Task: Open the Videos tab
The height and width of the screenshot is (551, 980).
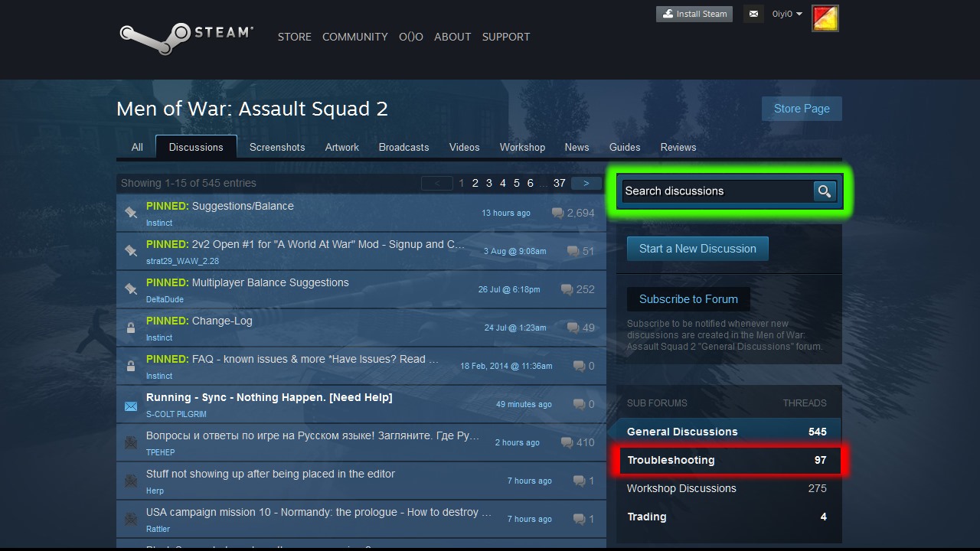Action: [x=465, y=147]
